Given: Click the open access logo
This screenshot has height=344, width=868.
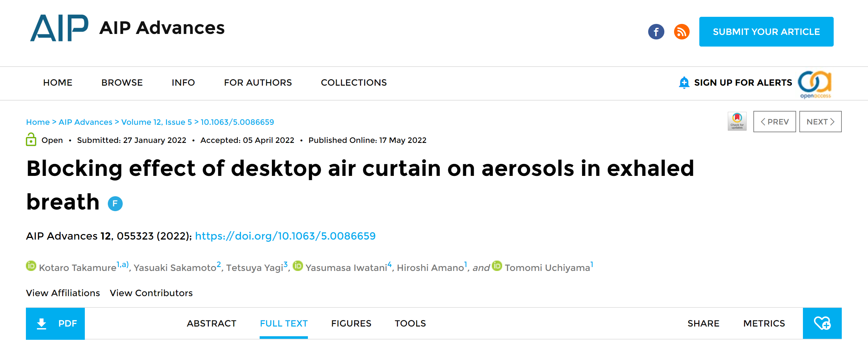Looking at the screenshot, I should [x=815, y=84].
